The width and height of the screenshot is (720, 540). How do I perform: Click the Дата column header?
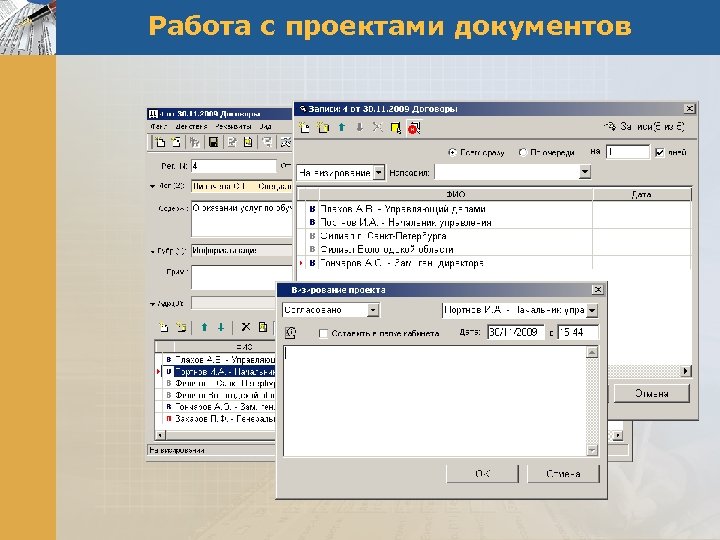(642, 194)
